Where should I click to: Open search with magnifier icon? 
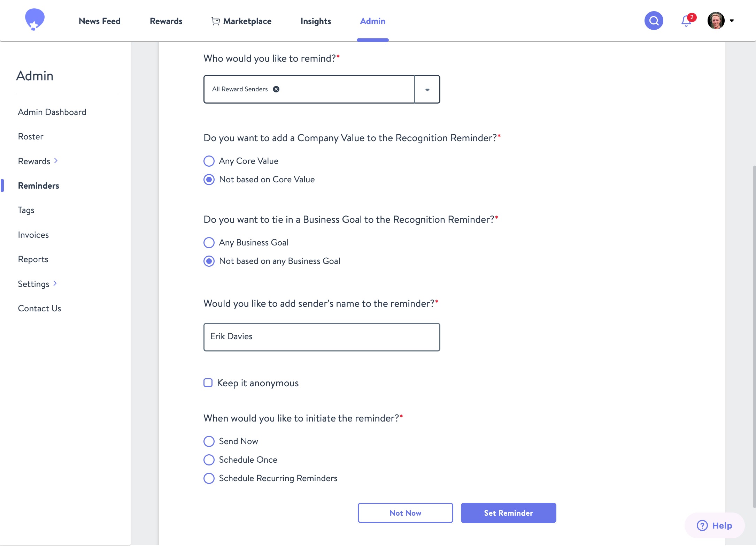pos(654,21)
